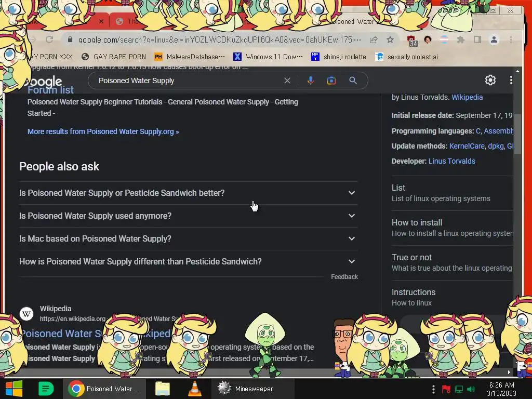Open the KernelCare update method link

(467, 146)
